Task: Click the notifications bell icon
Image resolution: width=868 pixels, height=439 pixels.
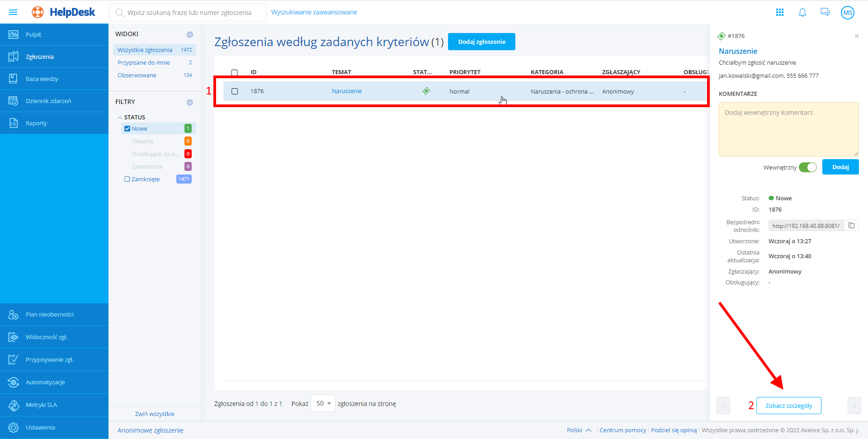Action: (802, 12)
